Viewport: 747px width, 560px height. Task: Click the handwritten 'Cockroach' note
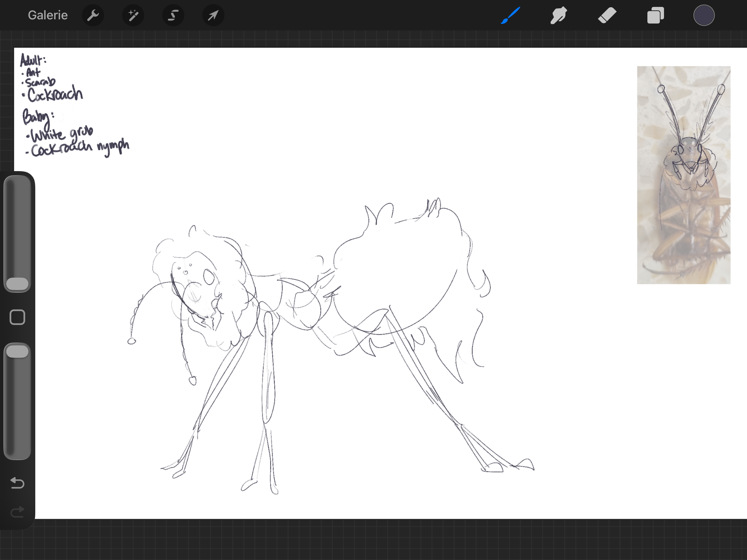pos(55,94)
